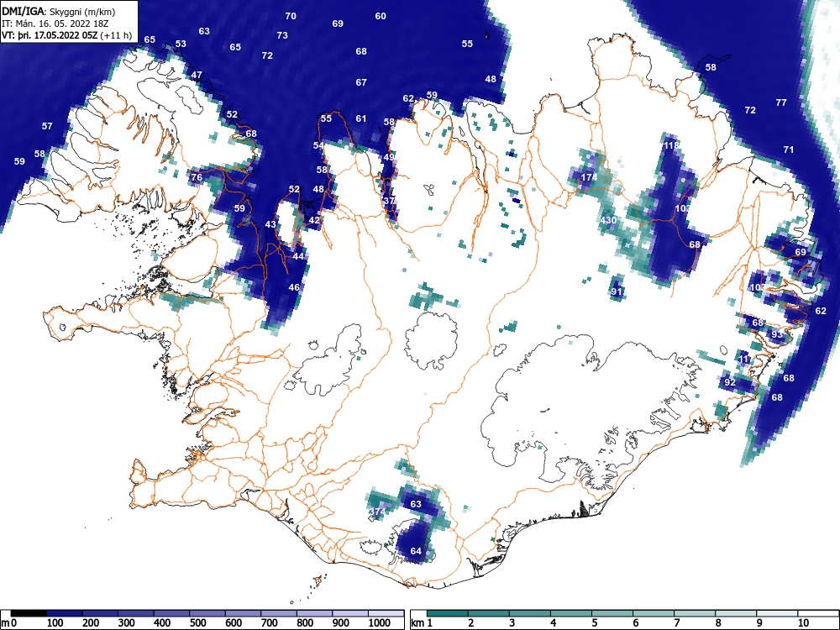840x630 pixels.
Task: Click the visibility value '53' off the northwest
Action: pos(181,44)
